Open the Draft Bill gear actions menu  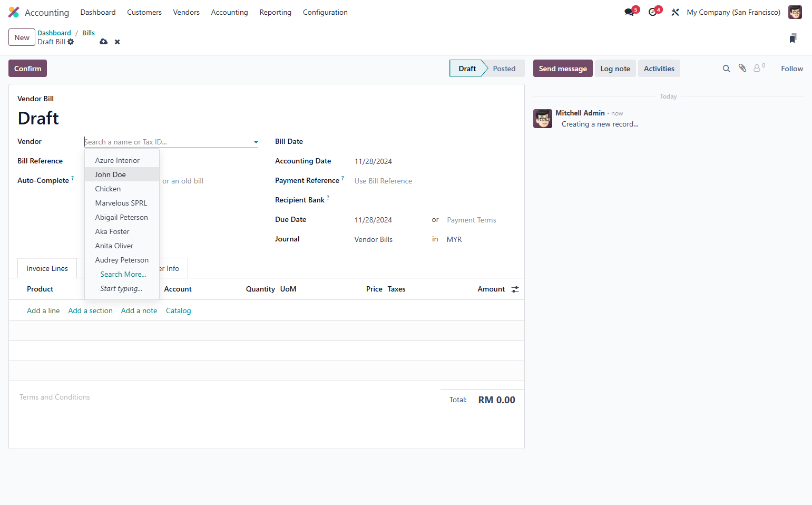pos(71,42)
